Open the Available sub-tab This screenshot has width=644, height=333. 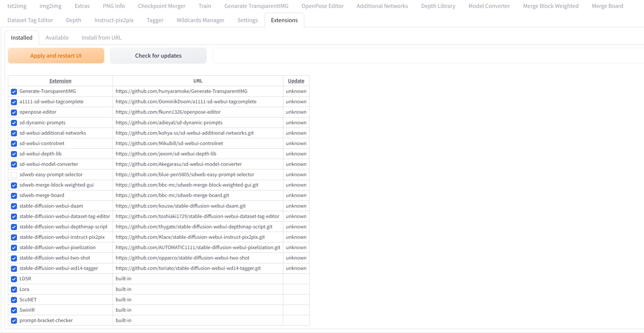(57, 38)
